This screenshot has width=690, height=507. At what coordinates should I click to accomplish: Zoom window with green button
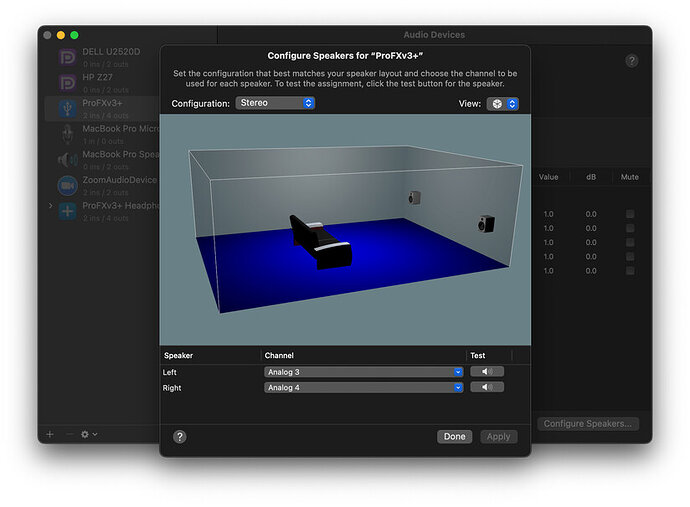coord(74,35)
